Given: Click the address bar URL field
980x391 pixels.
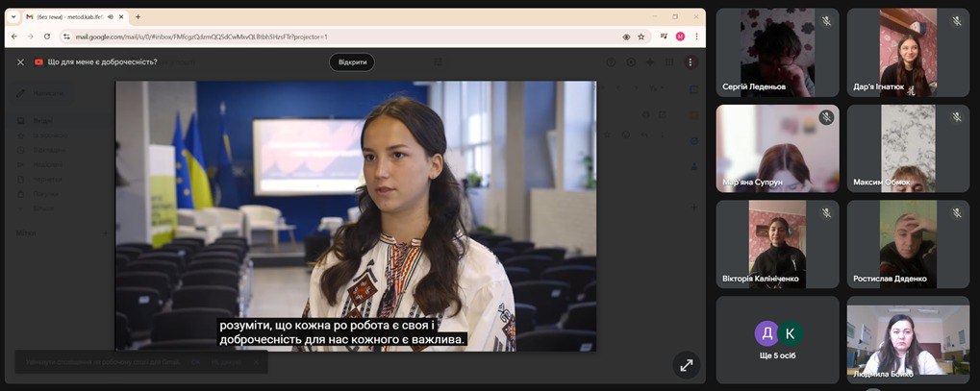Looking at the screenshot, I should coord(337,37).
